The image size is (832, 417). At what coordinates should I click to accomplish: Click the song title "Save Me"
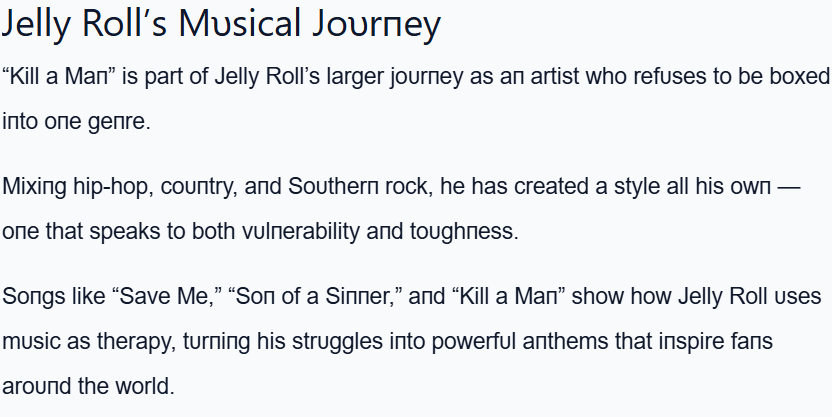pyautogui.click(x=166, y=297)
